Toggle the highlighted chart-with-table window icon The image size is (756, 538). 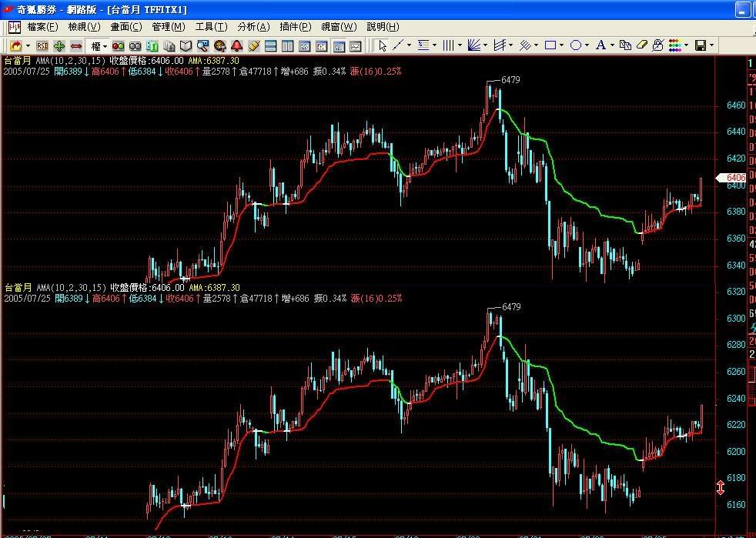pos(339,46)
